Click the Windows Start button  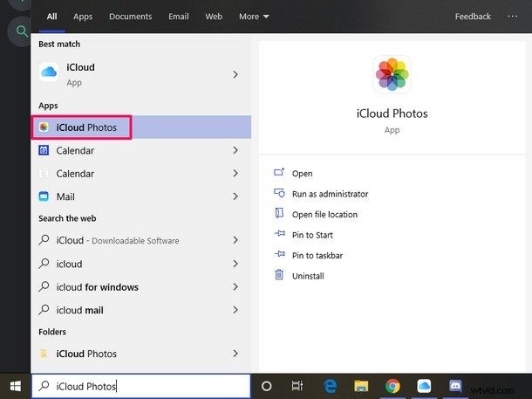click(16, 386)
